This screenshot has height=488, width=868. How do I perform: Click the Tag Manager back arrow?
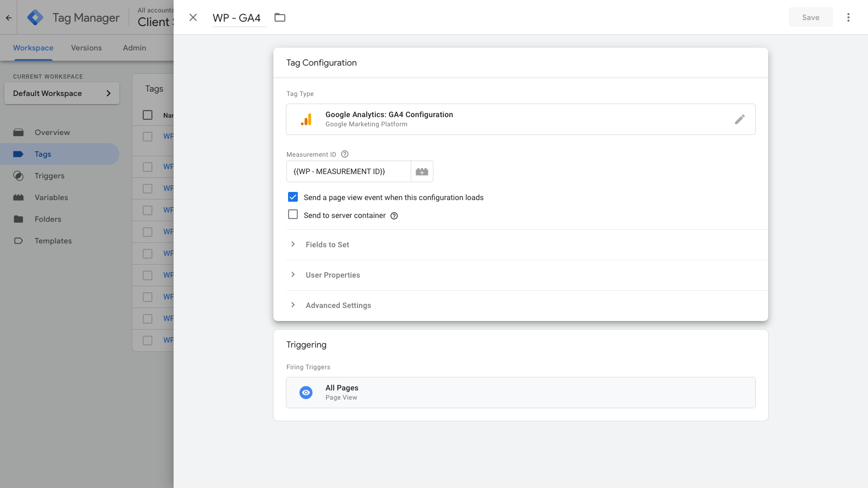[x=9, y=17]
